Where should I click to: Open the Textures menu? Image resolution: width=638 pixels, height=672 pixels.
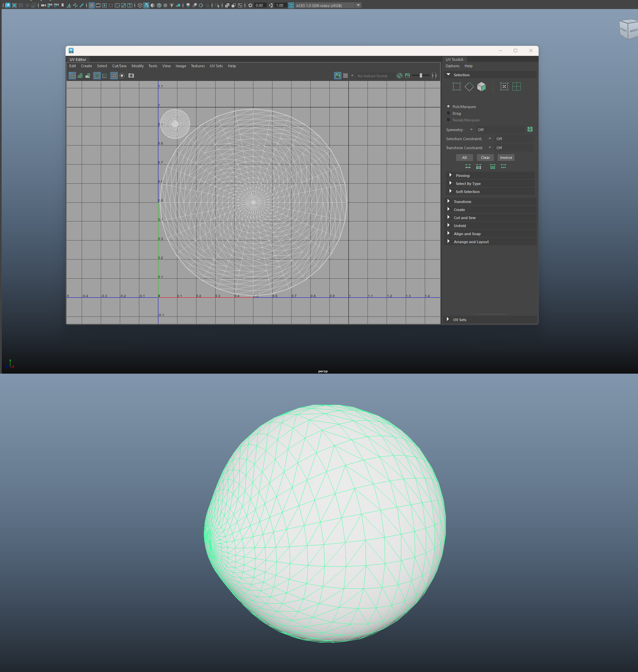[x=197, y=66]
